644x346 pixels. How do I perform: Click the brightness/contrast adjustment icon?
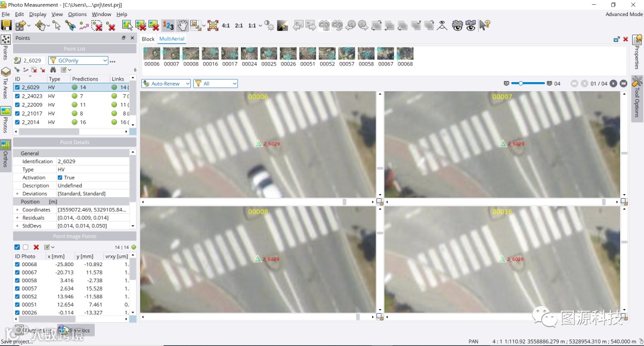tap(269, 26)
